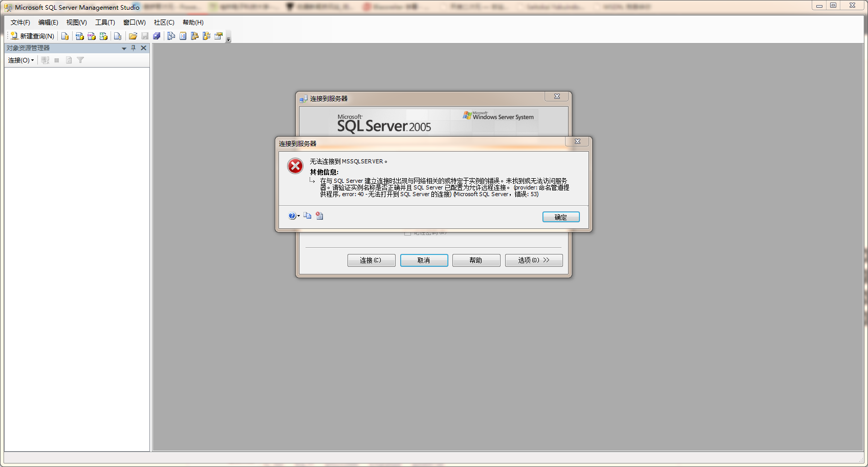Click the help question-mark icon in error dialog
This screenshot has height=467, width=868.
pos(292,216)
